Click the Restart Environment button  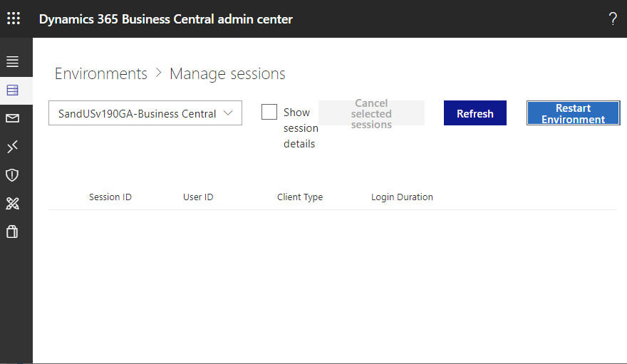tap(573, 113)
